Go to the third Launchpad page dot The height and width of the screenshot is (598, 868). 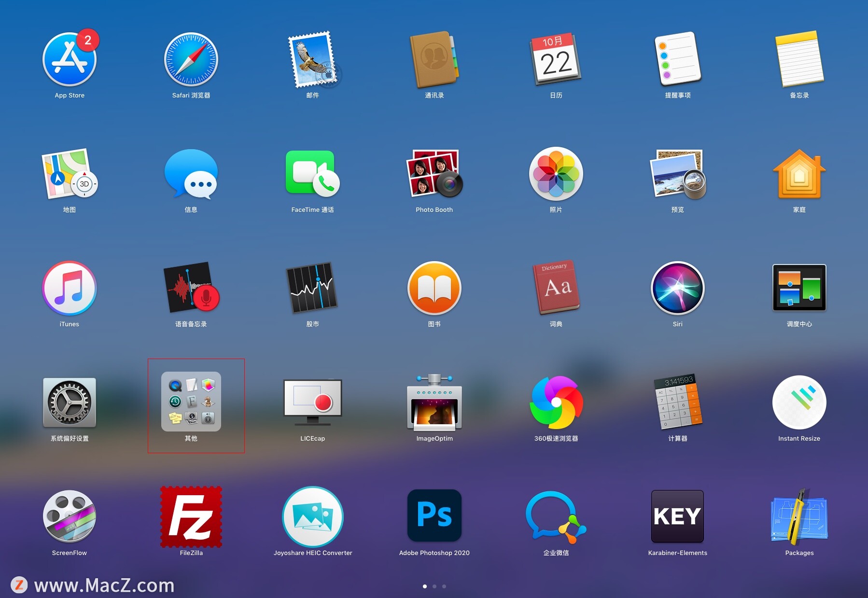(x=444, y=586)
